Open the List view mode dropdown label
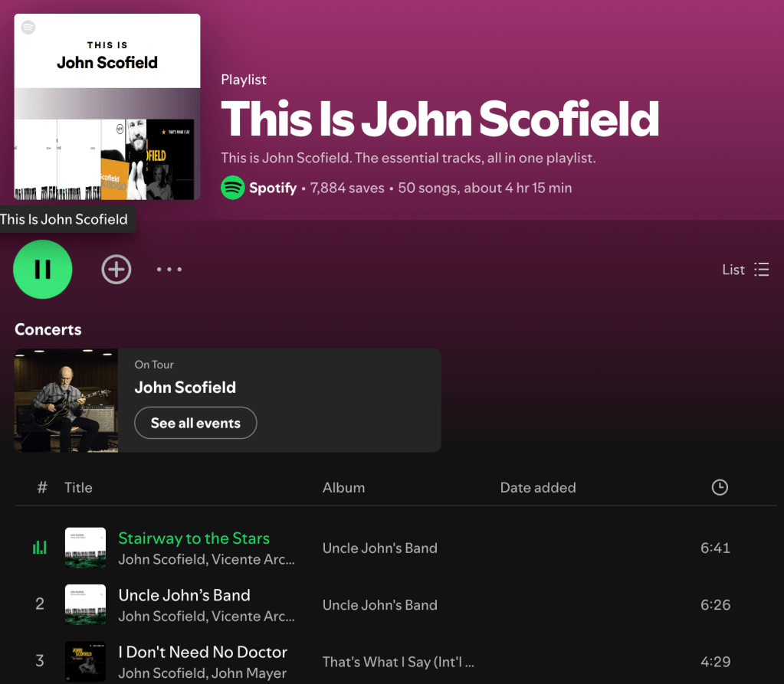 pyautogui.click(x=733, y=270)
